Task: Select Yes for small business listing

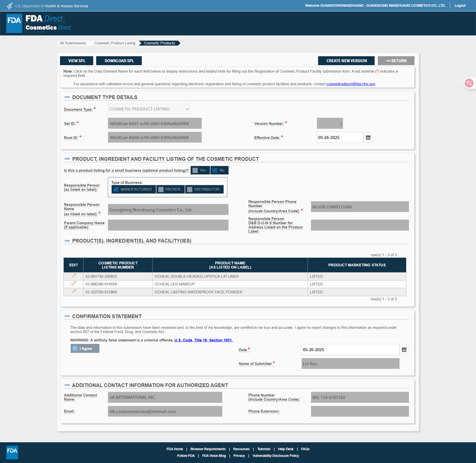Action: click(195, 170)
